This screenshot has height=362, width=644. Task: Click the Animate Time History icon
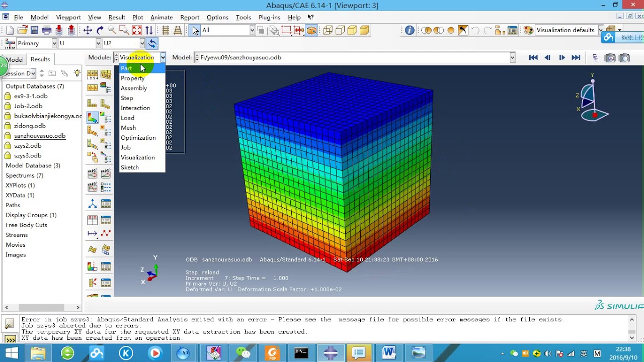coord(106,173)
